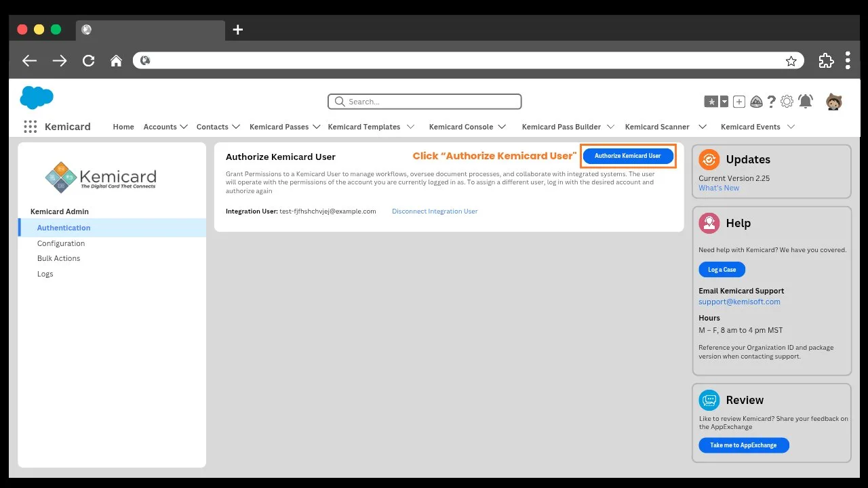Image resolution: width=868 pixels, height=488 pixels.
Task: Reload the page with the refresh icon
Action: tap(88, 61)
